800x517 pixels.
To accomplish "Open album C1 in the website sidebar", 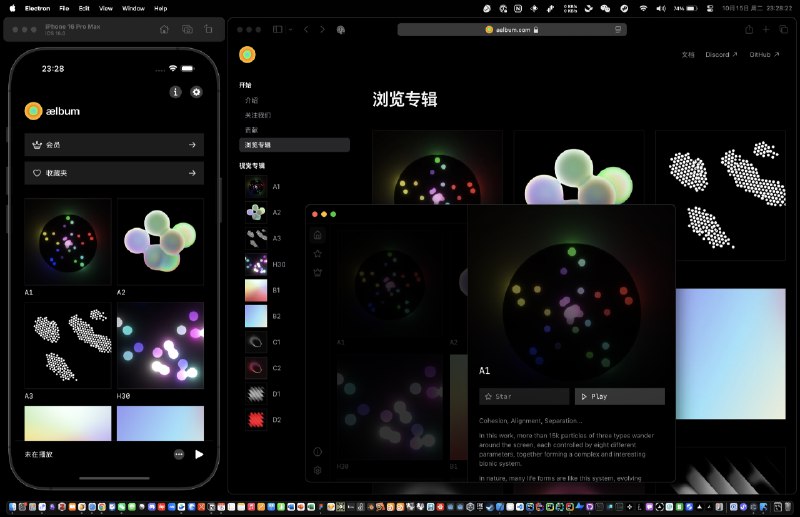I will point(263,342).
